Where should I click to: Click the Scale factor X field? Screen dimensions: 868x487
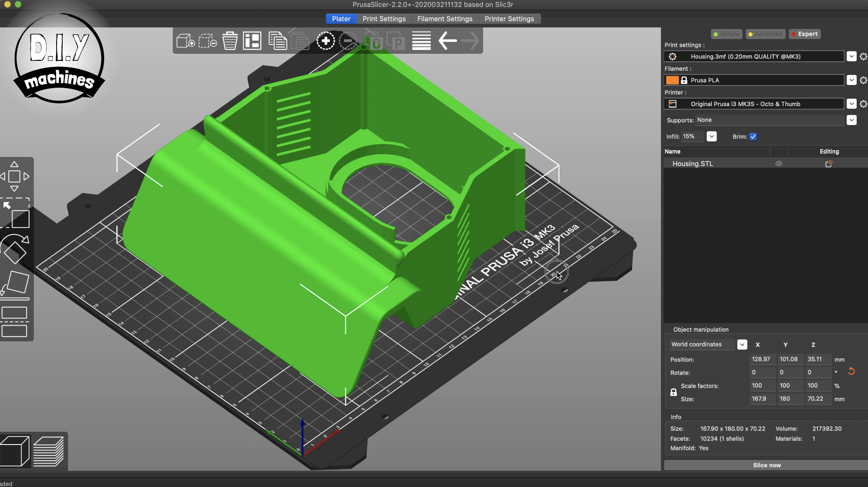point(762,386)
